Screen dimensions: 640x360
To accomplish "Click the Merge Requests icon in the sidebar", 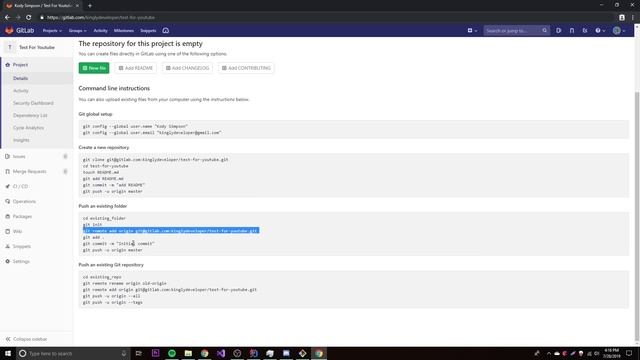I will [x=7, y=171].
